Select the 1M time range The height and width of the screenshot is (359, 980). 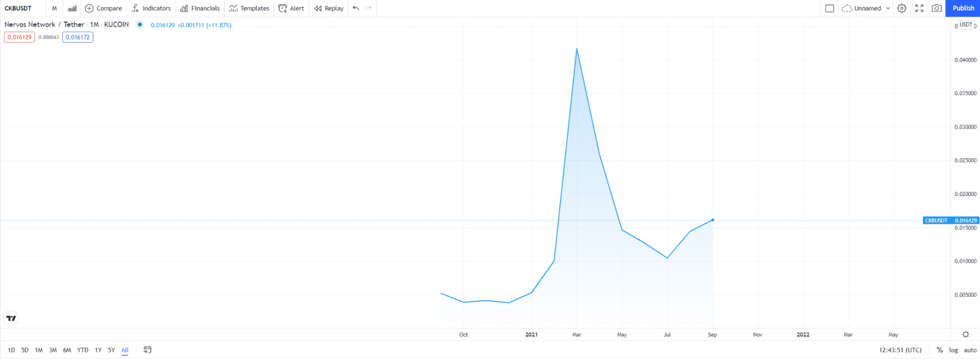tap(39, 350)
